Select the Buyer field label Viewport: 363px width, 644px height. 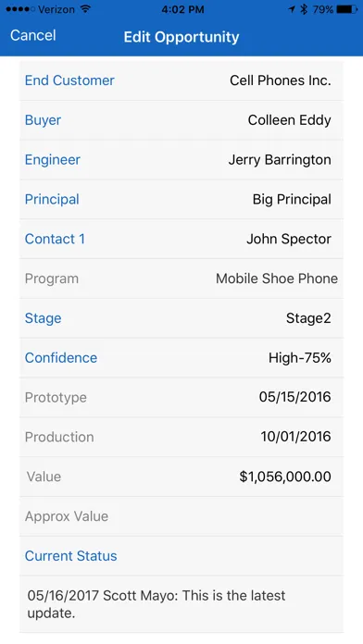tap(43, 120)
